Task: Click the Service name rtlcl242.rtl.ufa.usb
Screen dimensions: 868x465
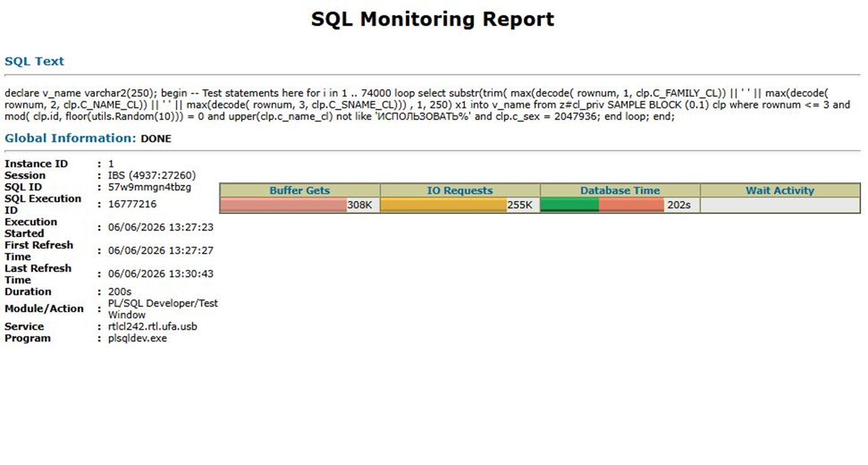Action: click(x=152, y=327)
